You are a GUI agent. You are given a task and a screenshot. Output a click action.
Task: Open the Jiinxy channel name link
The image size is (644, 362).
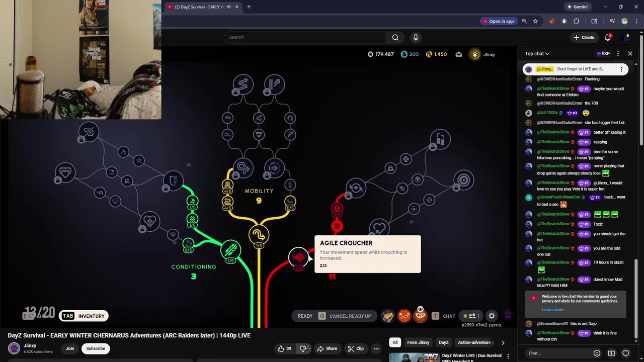coord(30,345)
